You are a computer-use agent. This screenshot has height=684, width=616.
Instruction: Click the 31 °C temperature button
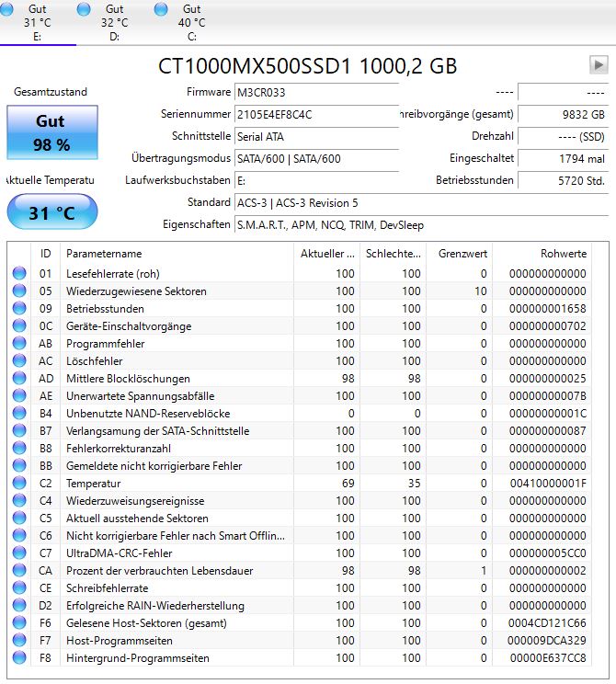[51, 212]
